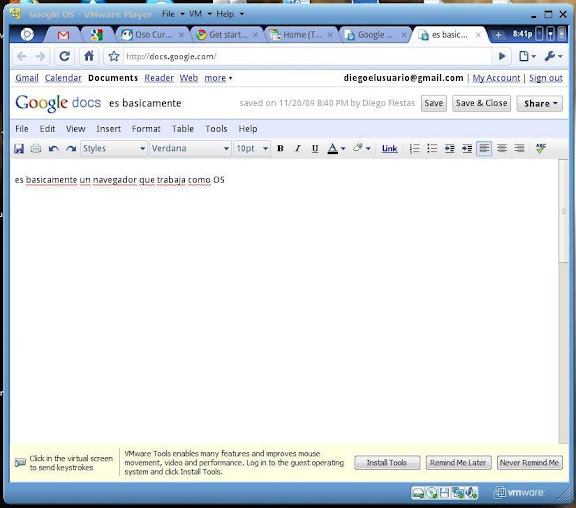Viewport: 576px width, 508px height.
Task: Close the es basic... tab
Action: tap(478, 35)
